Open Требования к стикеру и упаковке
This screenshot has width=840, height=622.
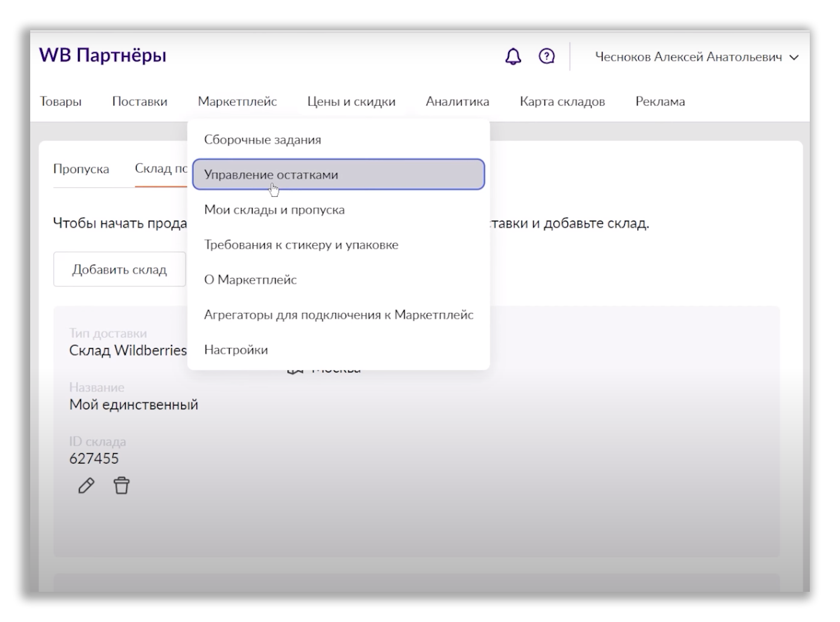(338, 245)
